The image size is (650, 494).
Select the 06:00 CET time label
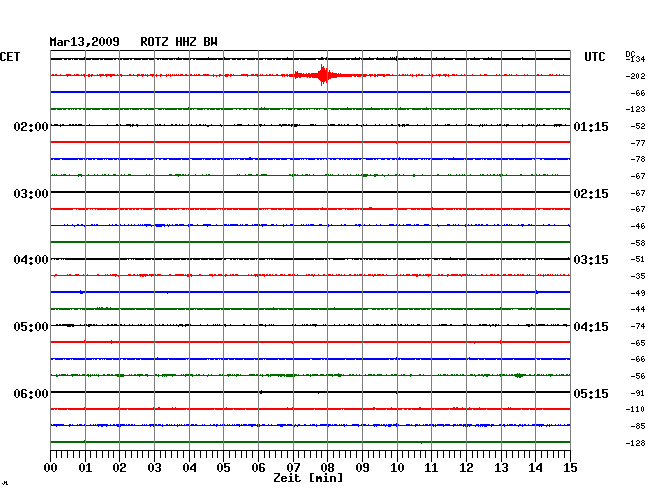click(x=31, y=393)
